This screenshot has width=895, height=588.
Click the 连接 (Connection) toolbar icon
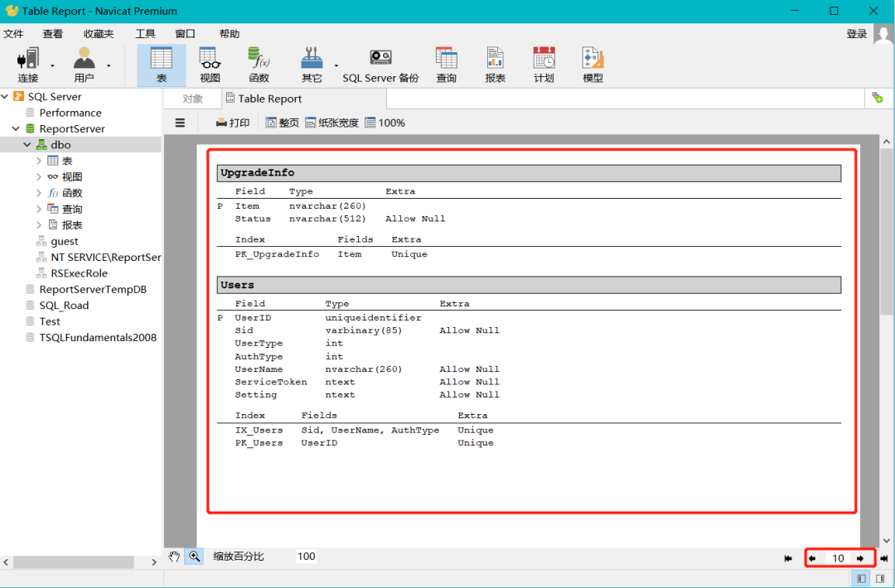(x=28, y=64)
